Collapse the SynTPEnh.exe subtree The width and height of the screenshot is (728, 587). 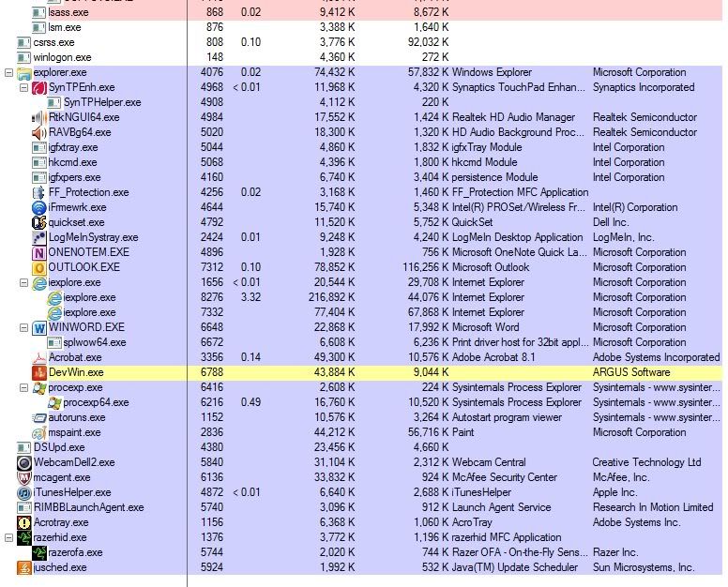23,87
